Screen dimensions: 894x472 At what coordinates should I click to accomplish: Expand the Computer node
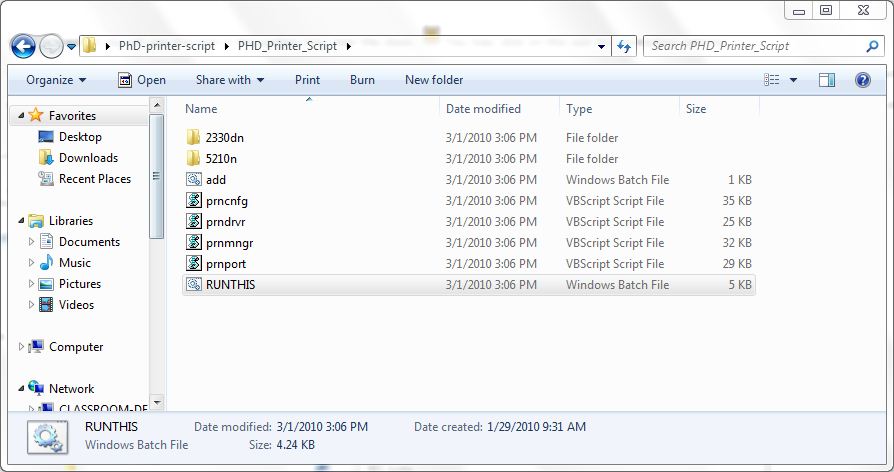[x=21, y=347]
